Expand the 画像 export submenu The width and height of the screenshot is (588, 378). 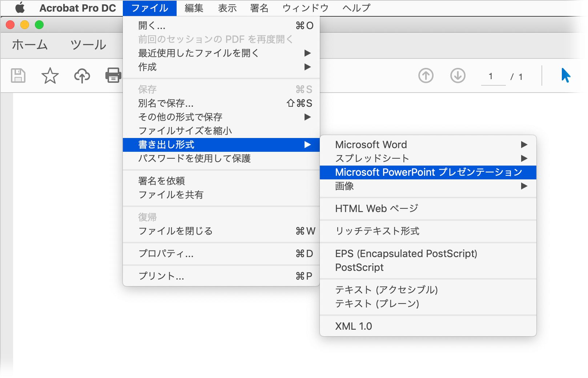(x=428, y=186)
